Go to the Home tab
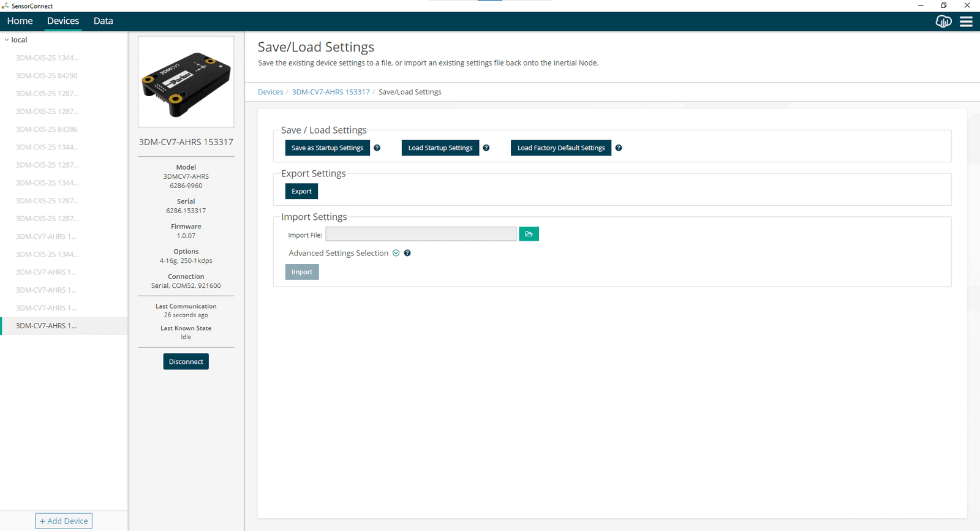This screenshot has height=531, width=980. point(20,21)
